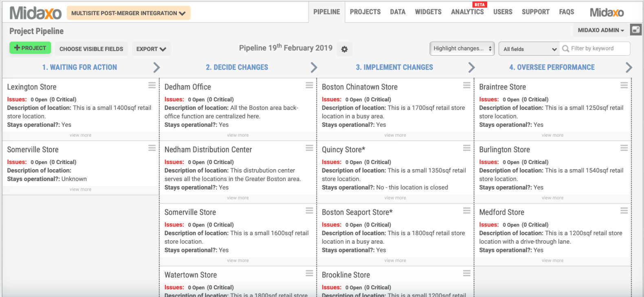Open Boston Seaport Store card menu icon

(x=467, y=211)
